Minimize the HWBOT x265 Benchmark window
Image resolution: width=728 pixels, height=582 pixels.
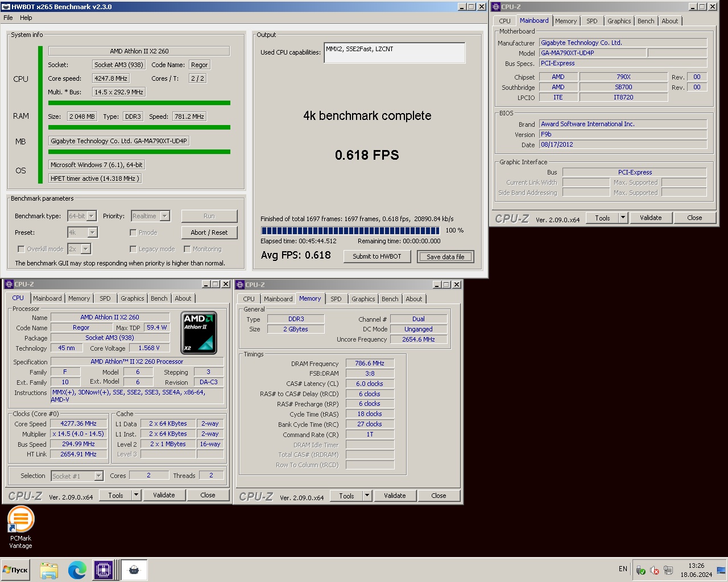pyautogui.click(x=463, y=7)
